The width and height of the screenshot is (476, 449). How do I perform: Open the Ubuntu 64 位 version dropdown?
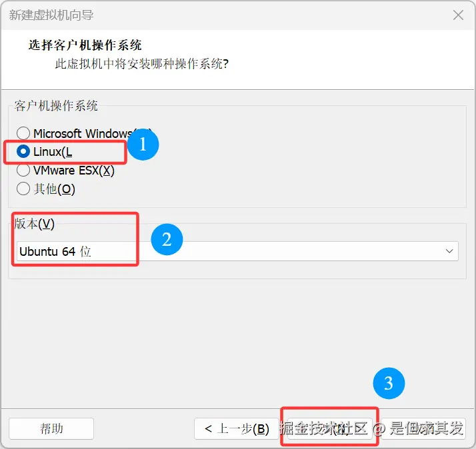(237, 251)
